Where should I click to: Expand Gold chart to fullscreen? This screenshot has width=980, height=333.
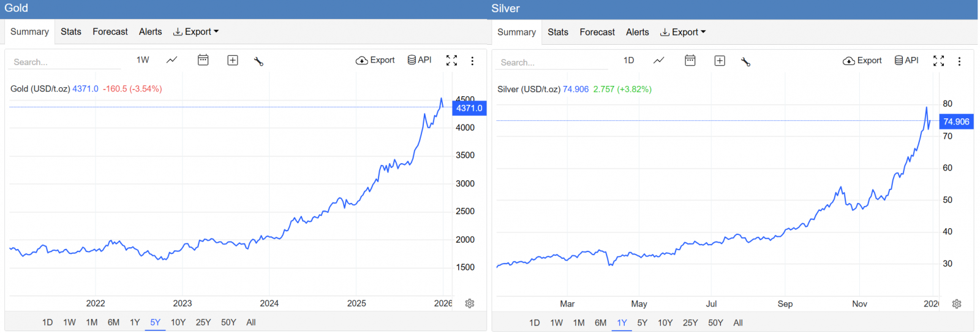451,60
